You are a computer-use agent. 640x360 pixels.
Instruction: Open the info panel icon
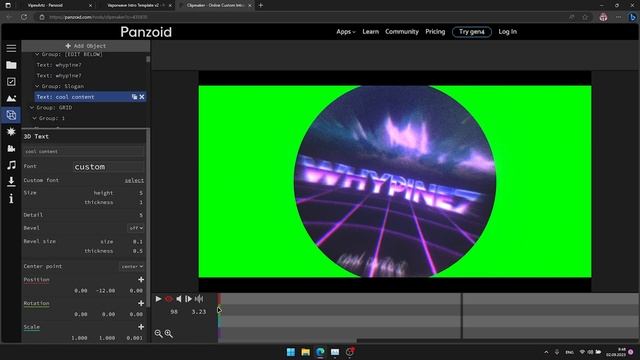click(x=11, y=198)
